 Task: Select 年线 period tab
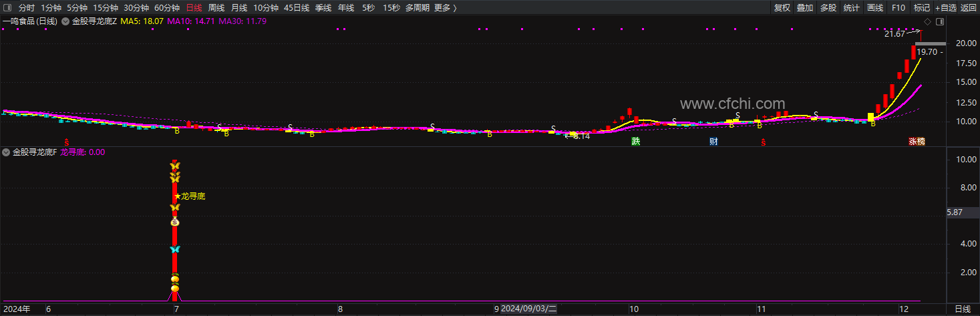click(x=346, y=8)
